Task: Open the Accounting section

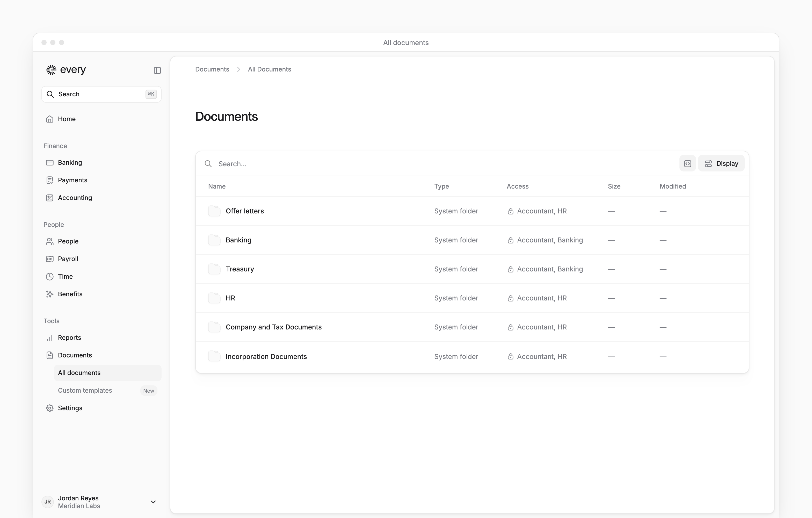Action: tap(101, 197)
